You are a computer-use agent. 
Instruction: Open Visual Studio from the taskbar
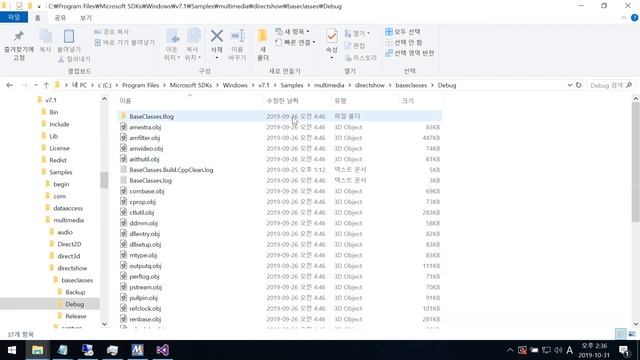point(162,350)
